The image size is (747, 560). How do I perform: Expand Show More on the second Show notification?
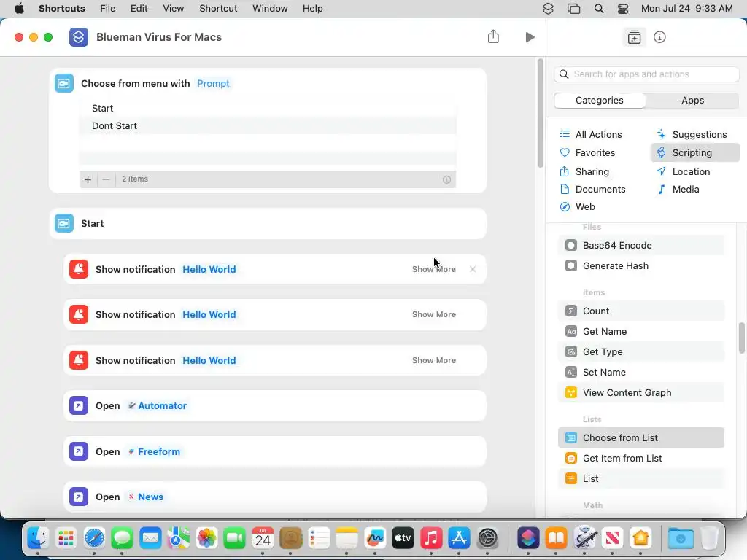tap(433, 314)
